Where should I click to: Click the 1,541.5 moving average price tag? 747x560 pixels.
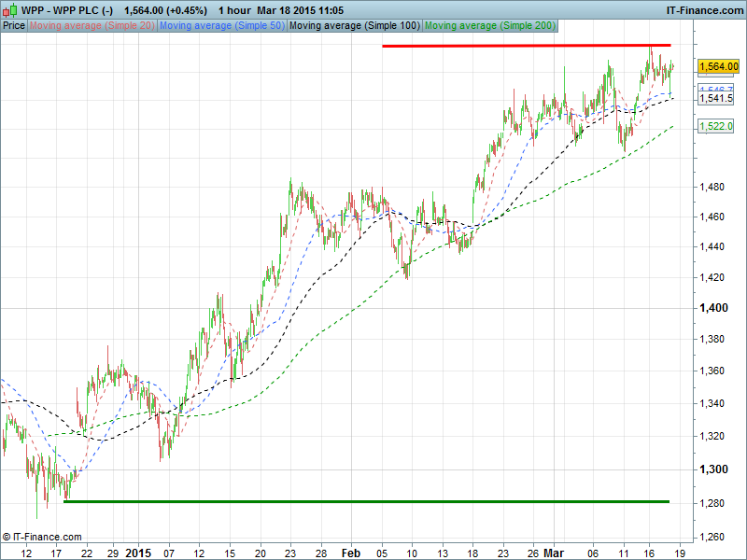(x=716, y=98)
